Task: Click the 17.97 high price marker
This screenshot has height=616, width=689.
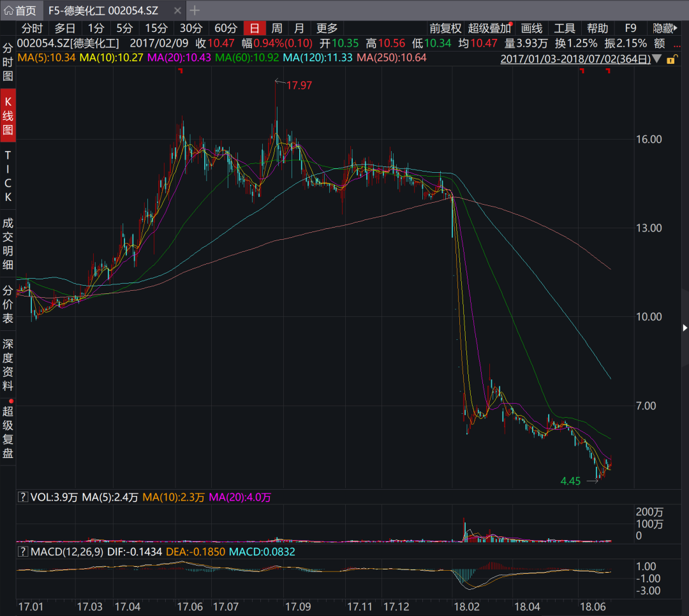Action: [299, 85]
